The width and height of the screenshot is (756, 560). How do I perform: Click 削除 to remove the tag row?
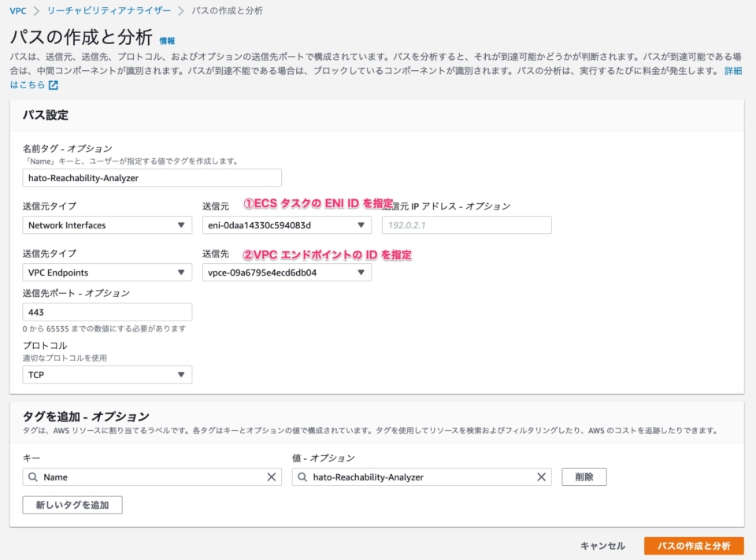coord(584,477)
